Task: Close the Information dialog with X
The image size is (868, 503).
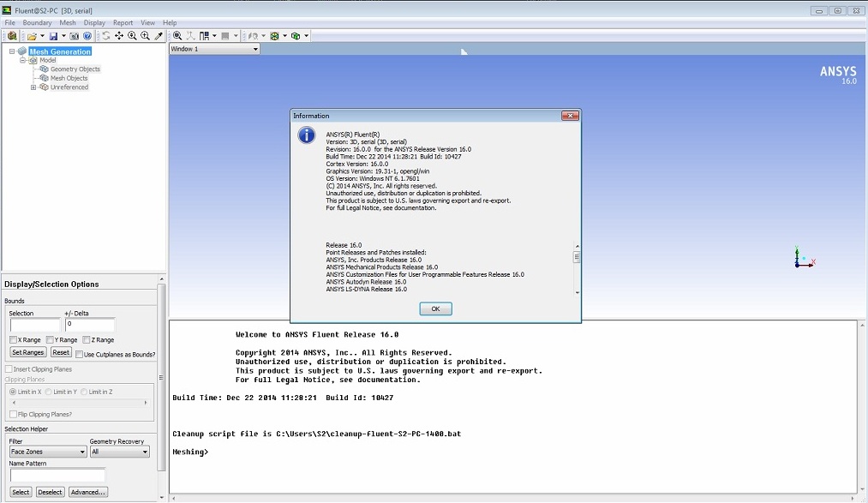Action: click(570, 116)
